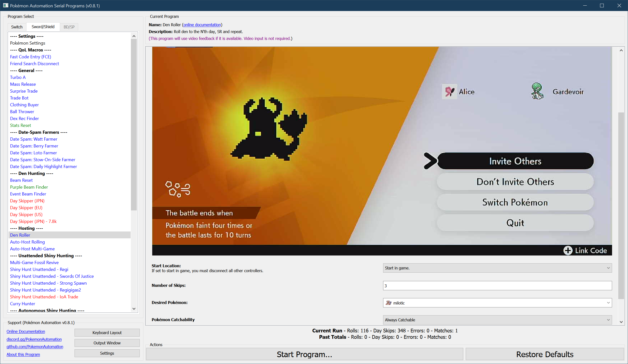Open the Start Location dropdown

(497, 268)
